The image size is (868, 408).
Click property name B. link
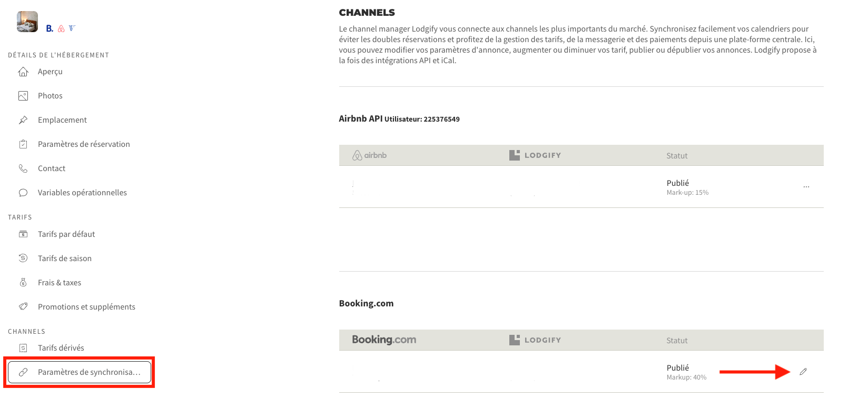(x=50, y=28)
